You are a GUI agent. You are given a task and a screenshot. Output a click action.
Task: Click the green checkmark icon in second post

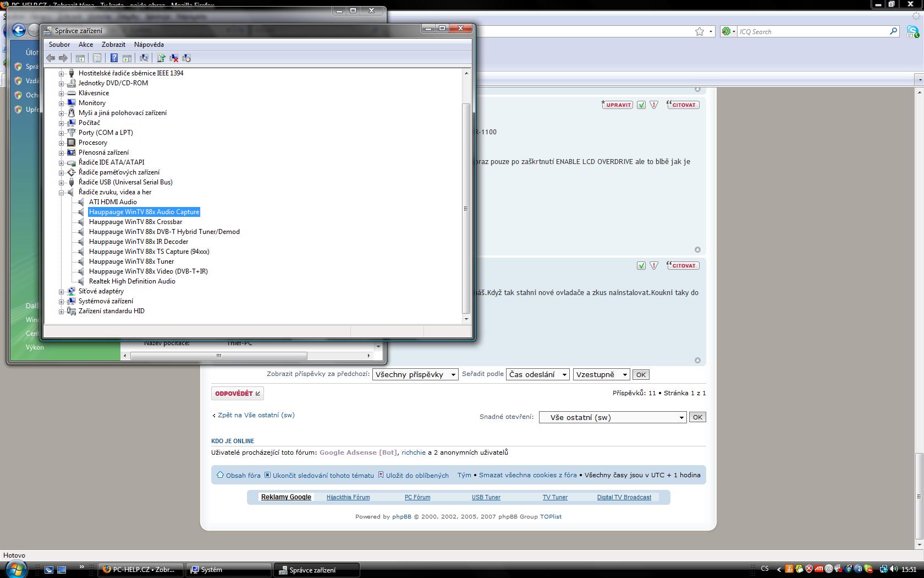[641, 265]
